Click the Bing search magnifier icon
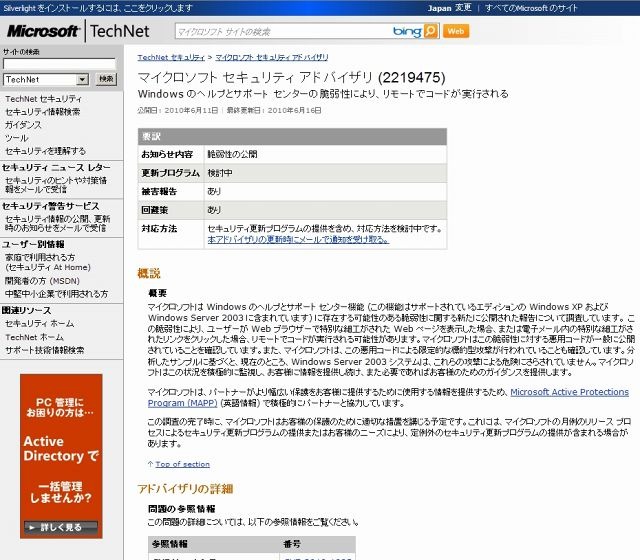Viewport: 640px width, 560px height. (430, 31)
